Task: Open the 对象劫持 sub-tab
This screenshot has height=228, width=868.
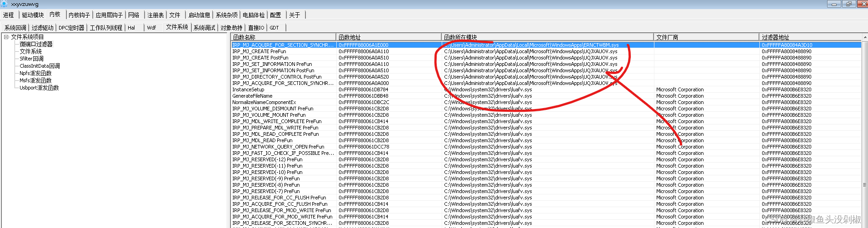Action: [x=231, y=28]
